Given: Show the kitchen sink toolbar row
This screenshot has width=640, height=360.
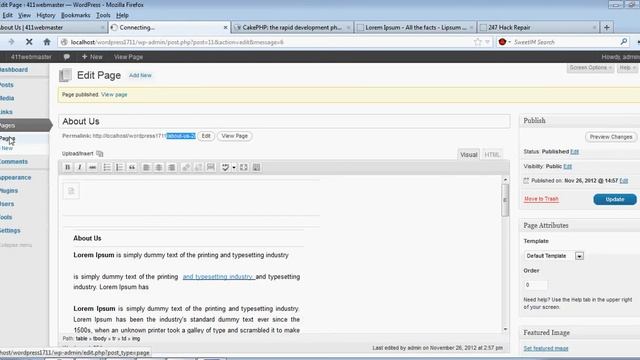Looking at the screenshot, I should [x=256, y=167].
